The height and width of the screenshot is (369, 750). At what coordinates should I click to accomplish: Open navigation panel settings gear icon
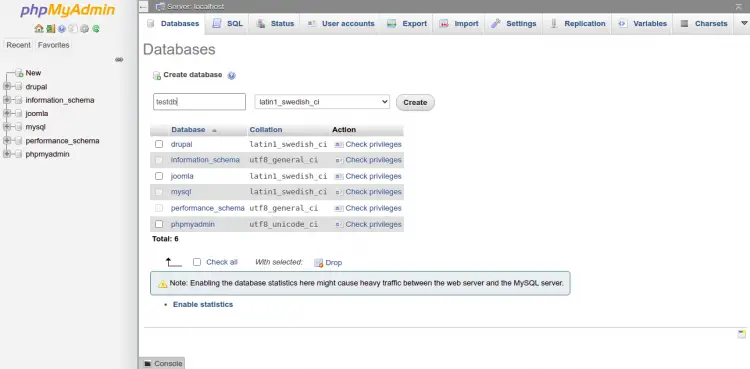click(x=85, y=29)
